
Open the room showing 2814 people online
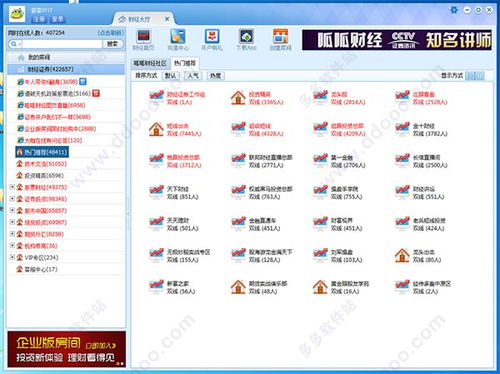(x=339, y=98)
